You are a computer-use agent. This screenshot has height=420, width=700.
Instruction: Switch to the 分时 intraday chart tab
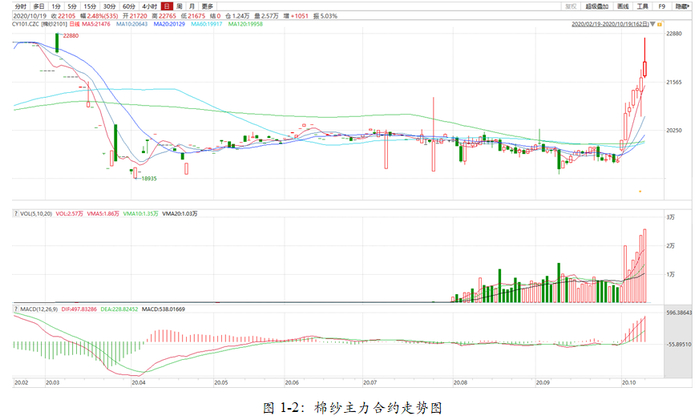tap(21, 6)
